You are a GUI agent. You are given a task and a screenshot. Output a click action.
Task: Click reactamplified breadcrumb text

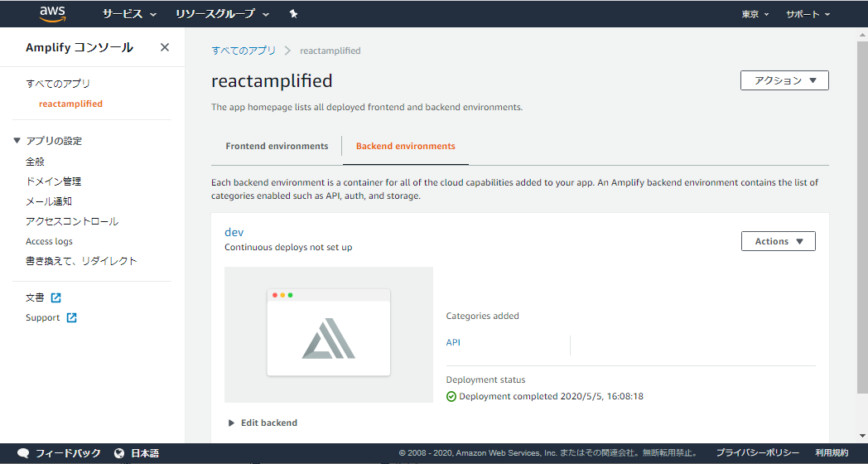tap(330, 51)
